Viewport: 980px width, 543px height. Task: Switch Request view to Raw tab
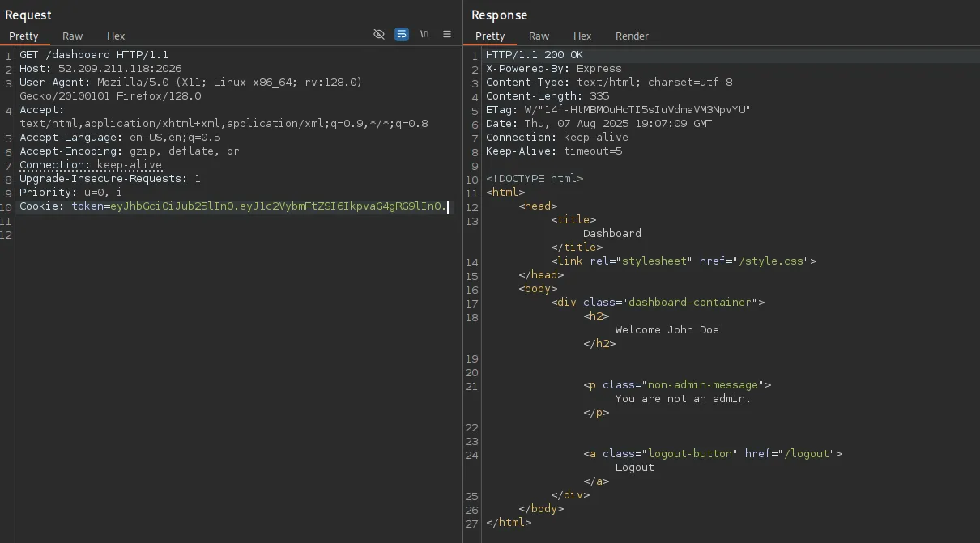click(x=72, y=36)
